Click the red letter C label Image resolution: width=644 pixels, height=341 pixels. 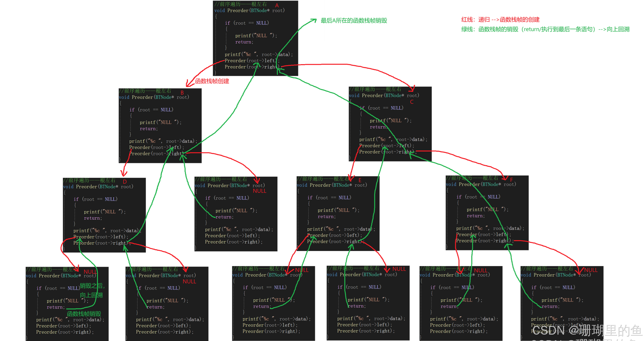click(x=412, y=102)
